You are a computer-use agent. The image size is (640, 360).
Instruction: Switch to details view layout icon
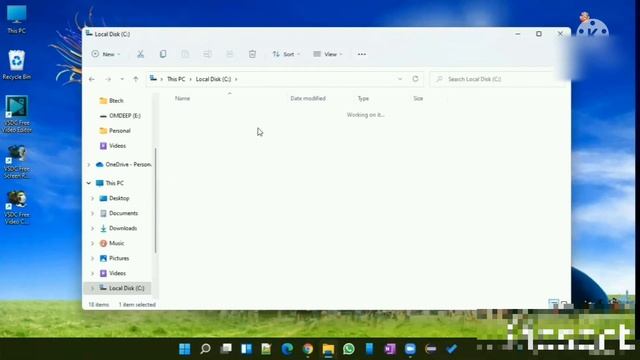[553, 304]
